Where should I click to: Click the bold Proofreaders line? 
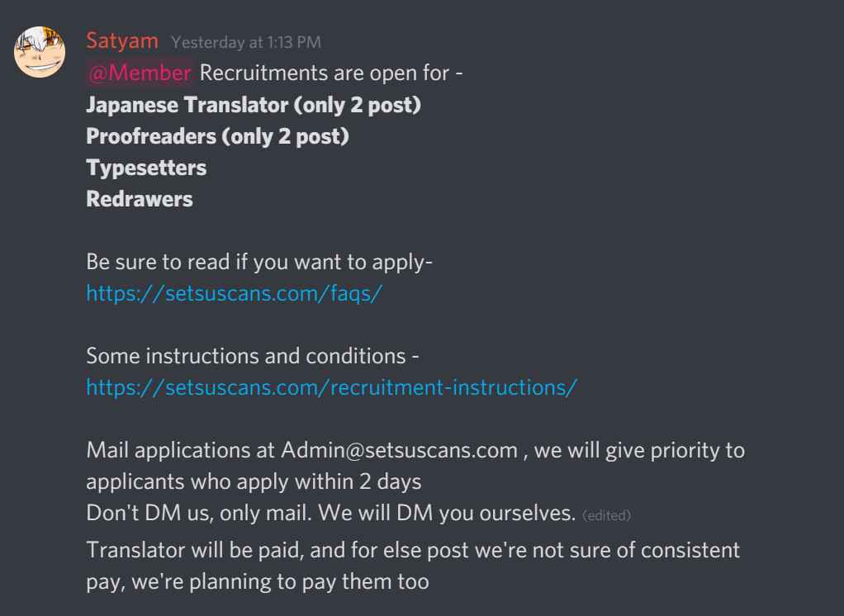pos(217,137)
